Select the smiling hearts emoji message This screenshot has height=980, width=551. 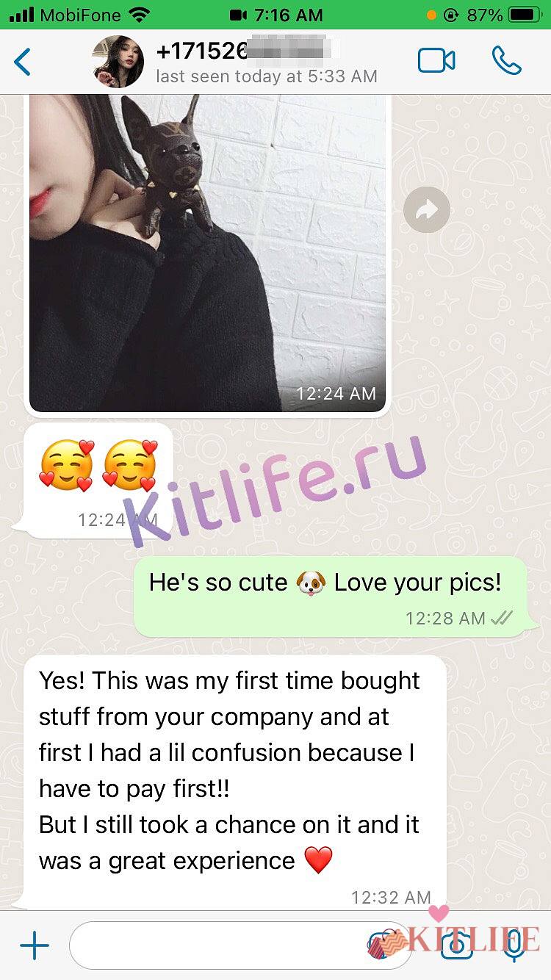(98, 479)
